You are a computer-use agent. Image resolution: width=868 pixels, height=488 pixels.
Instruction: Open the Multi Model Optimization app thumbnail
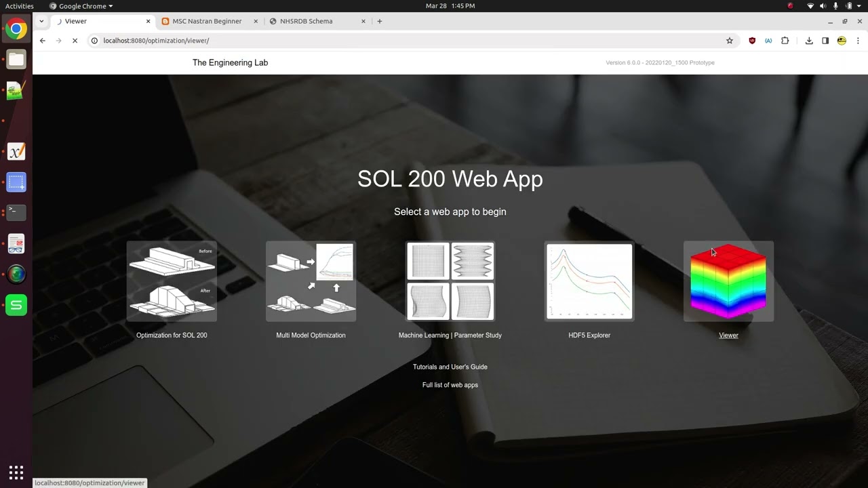pos(311,281)
